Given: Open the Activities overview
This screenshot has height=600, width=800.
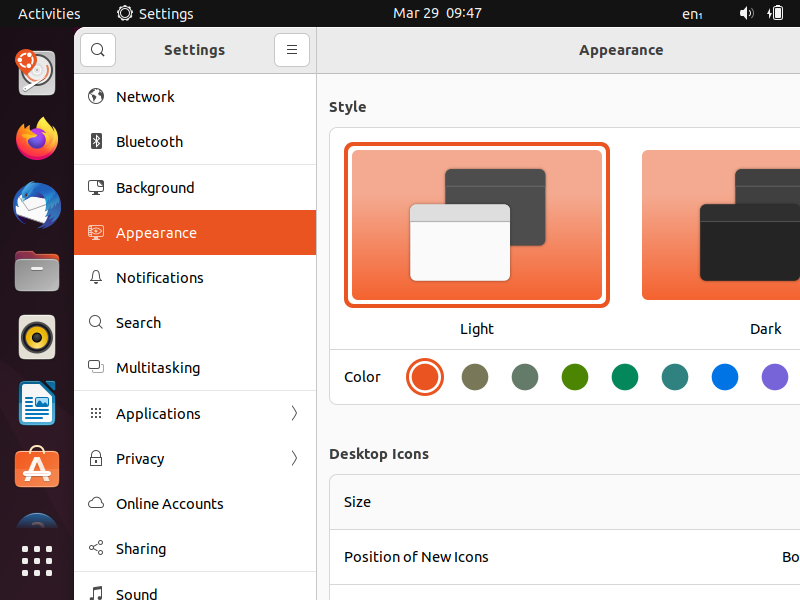Looking at the screenshot, I should coord(49,14).
